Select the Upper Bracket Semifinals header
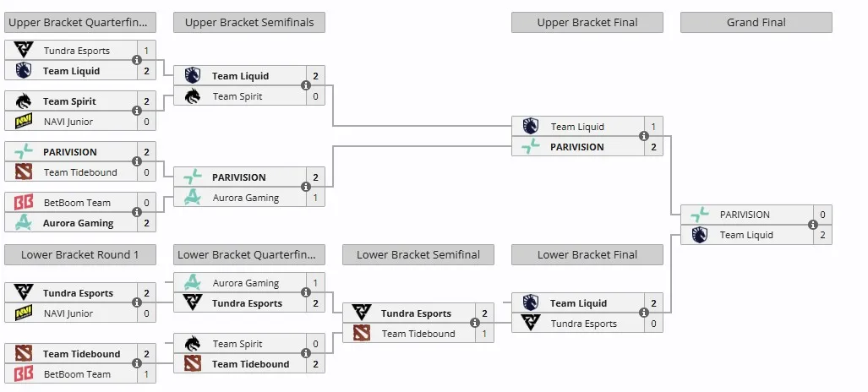This screenshot has width=868, height=392. tap(249, 23)
